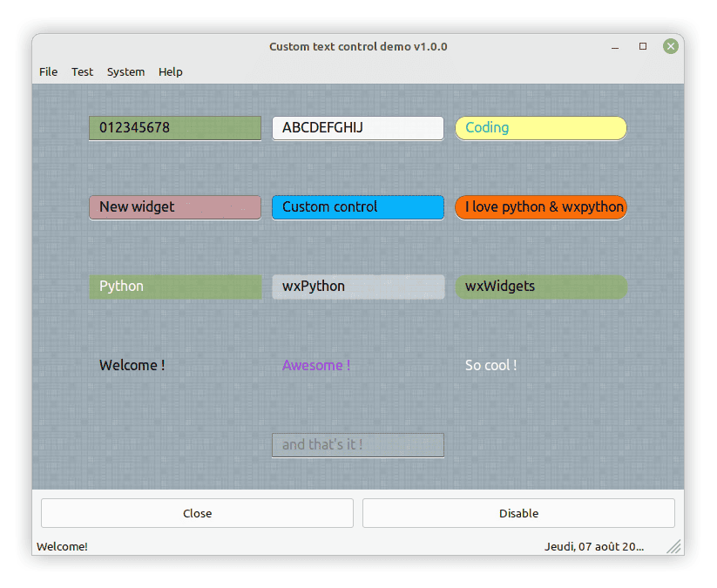Select the New widget text field
Viewport: 717px width, 588px height.
coord(174,207)
